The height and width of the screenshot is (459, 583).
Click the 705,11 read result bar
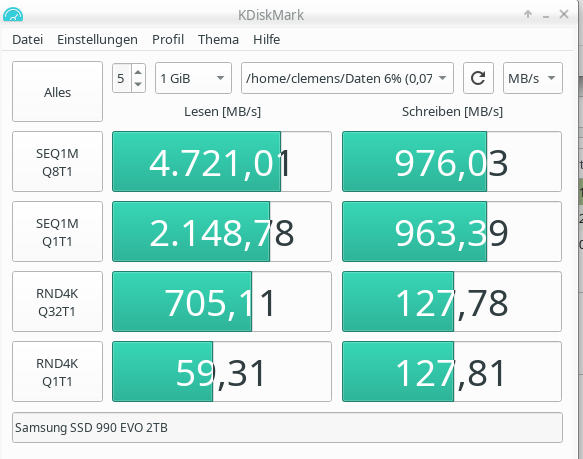pyautogui.click(x=222, y=302)
